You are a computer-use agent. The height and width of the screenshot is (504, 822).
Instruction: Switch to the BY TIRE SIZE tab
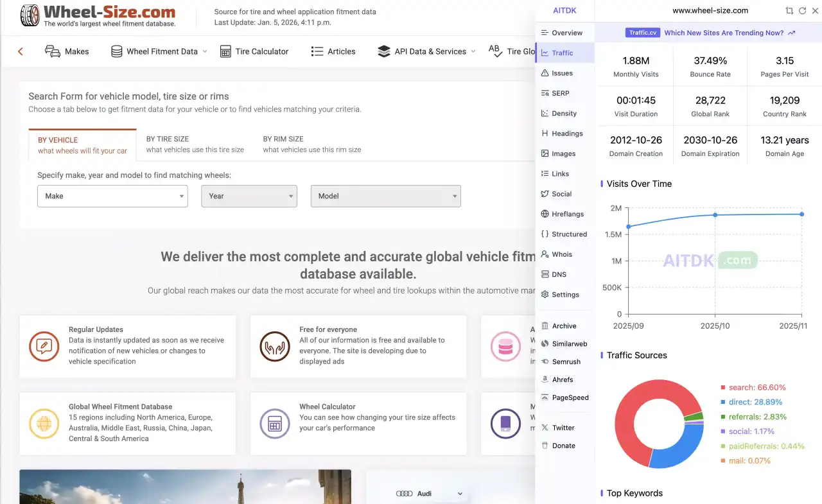[195, 144]
